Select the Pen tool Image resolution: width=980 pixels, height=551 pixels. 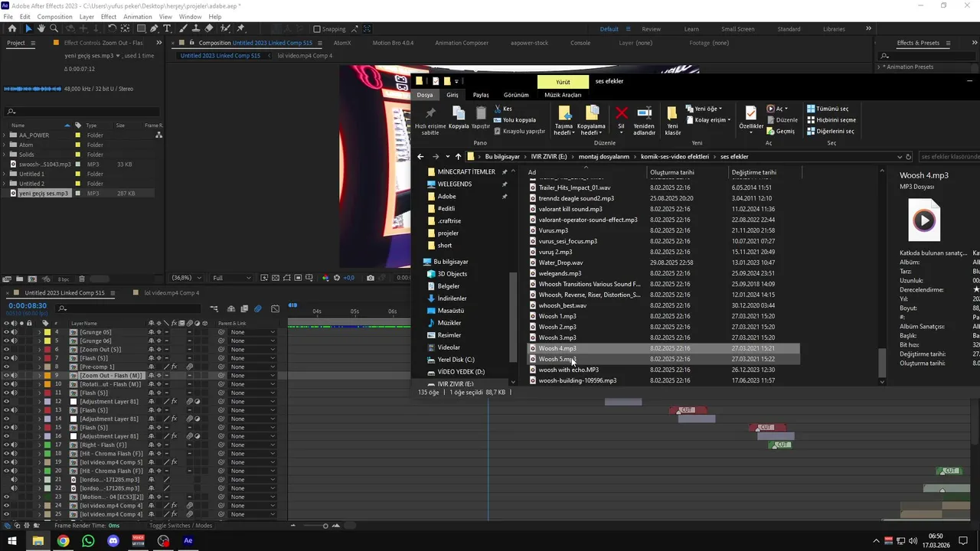click(x=154, y=28)
